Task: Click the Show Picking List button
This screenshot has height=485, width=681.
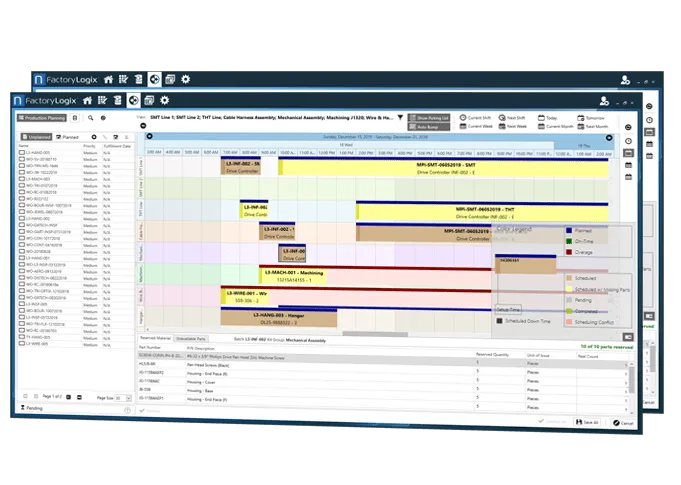Action: 429,118
